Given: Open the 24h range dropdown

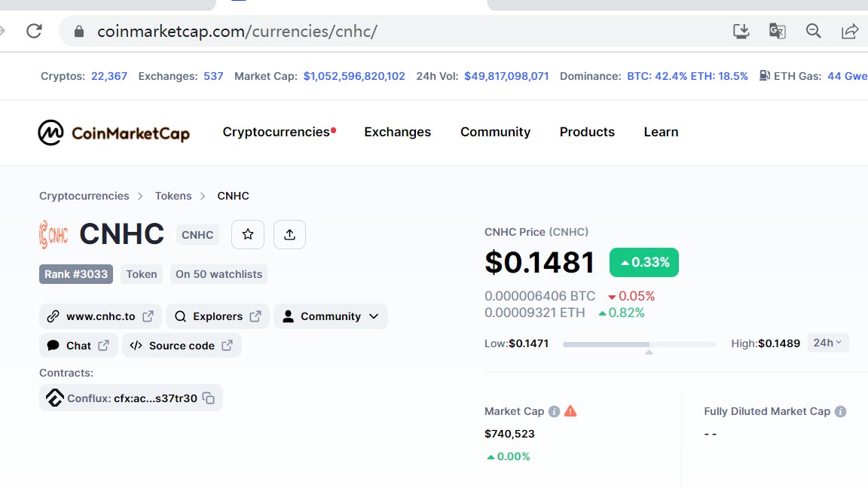Looking at the screenshot, I should (x=827, y=343).
